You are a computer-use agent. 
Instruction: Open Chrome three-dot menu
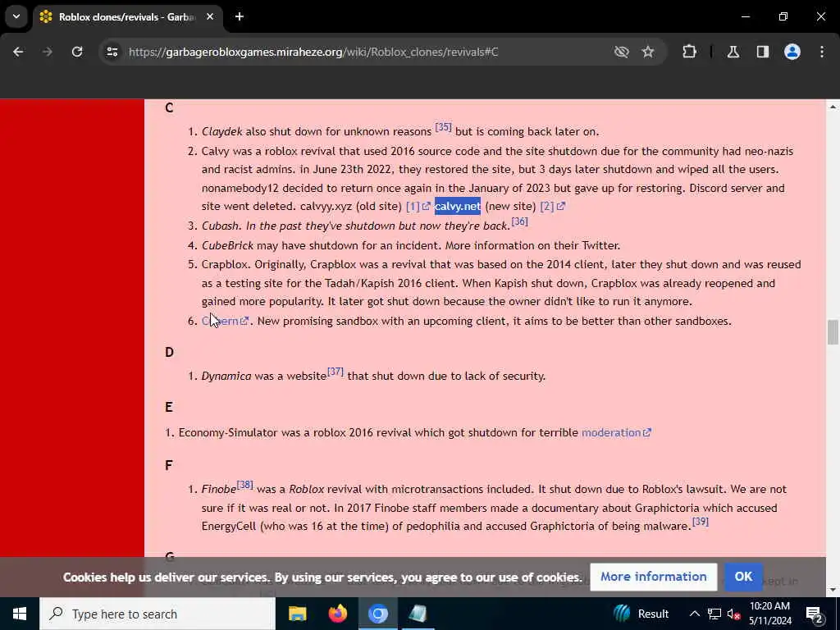[822, 52]
